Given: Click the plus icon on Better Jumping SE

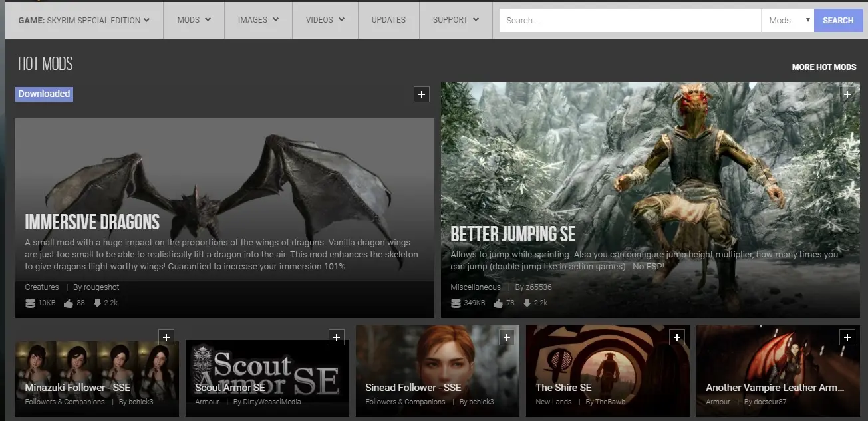Looking at the screenshot, I should pos(847,94).
